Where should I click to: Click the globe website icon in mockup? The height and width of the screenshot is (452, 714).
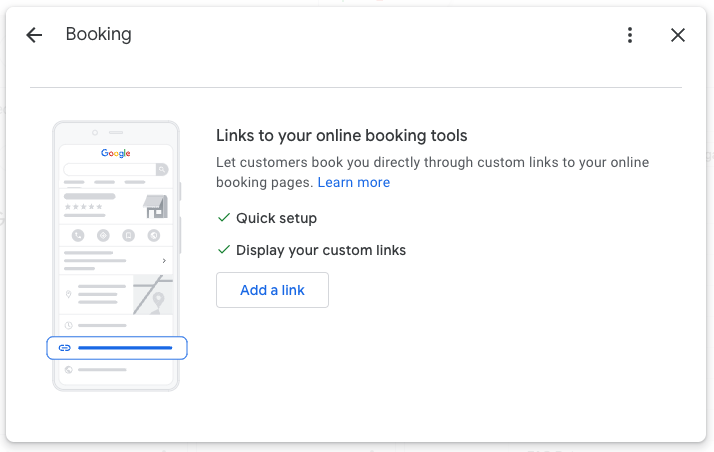[x=68, y=370]
